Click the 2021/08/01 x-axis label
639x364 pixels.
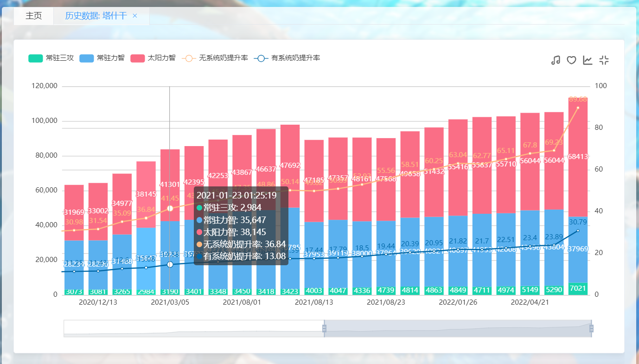[242, 302]
